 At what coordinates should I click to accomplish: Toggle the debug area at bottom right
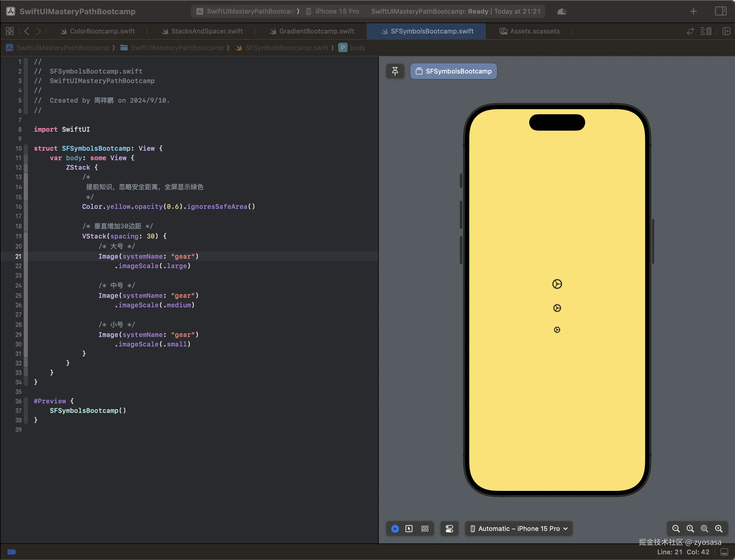click(724, 552)
